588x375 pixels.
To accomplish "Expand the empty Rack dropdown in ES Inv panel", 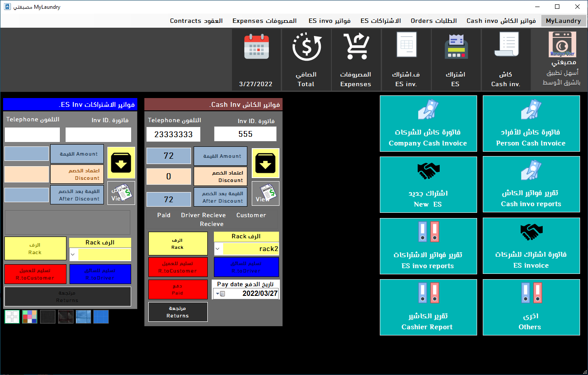I will pyautogui.click(x=73, y=255).
